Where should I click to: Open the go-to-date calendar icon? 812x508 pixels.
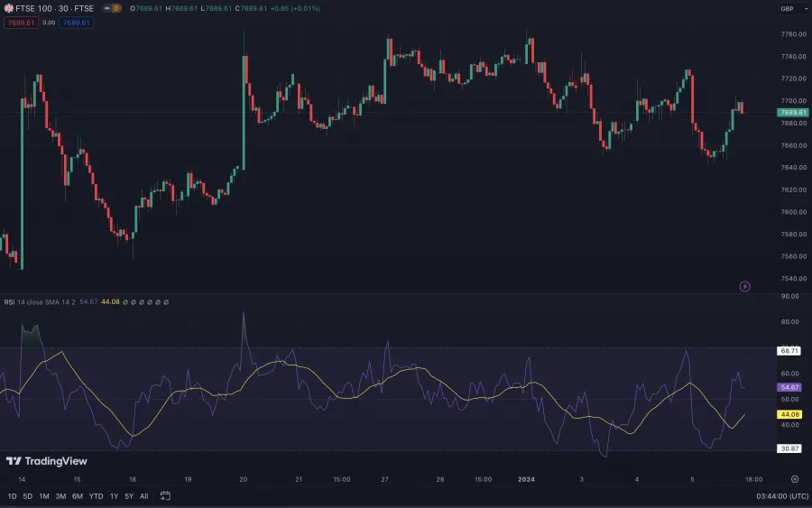(165, 496)
